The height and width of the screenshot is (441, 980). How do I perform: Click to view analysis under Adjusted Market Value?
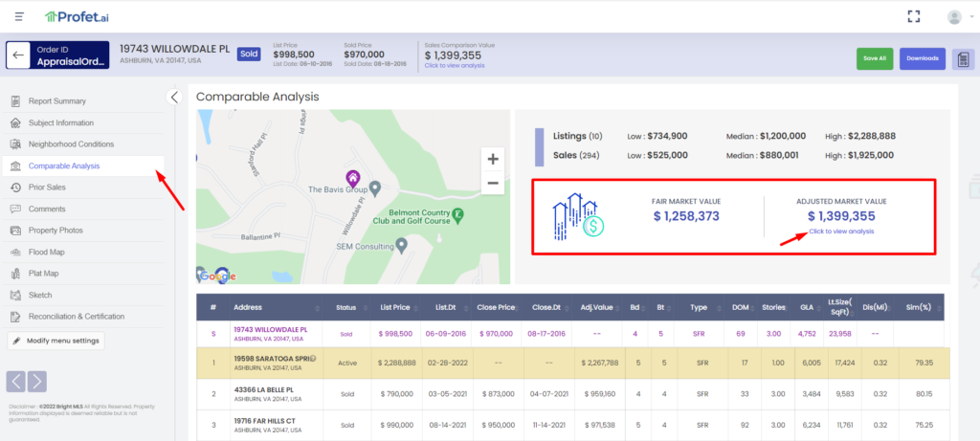tap(841, 232)
